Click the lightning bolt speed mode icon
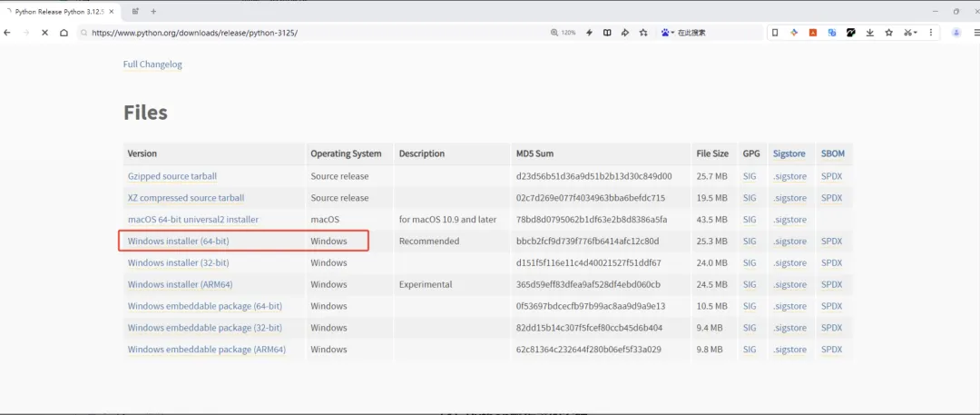Screen dimensions: 980x415 pyautogui.click(x=589, y=33)
